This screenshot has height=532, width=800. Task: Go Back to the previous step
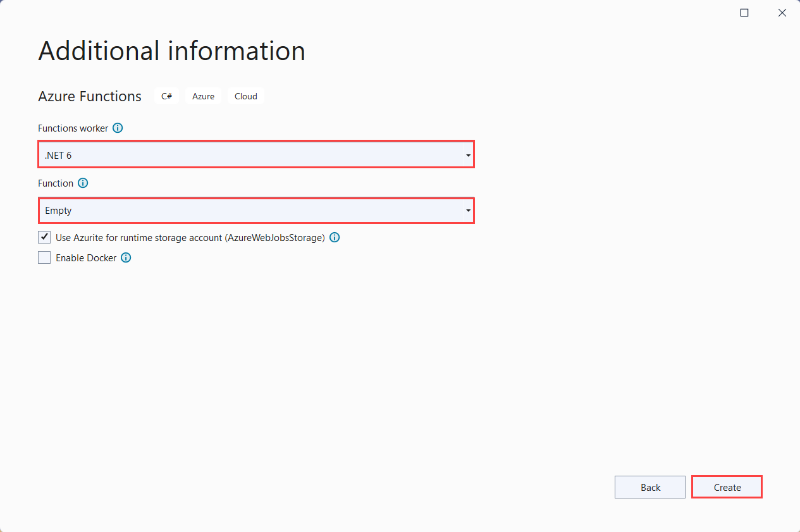650,487
